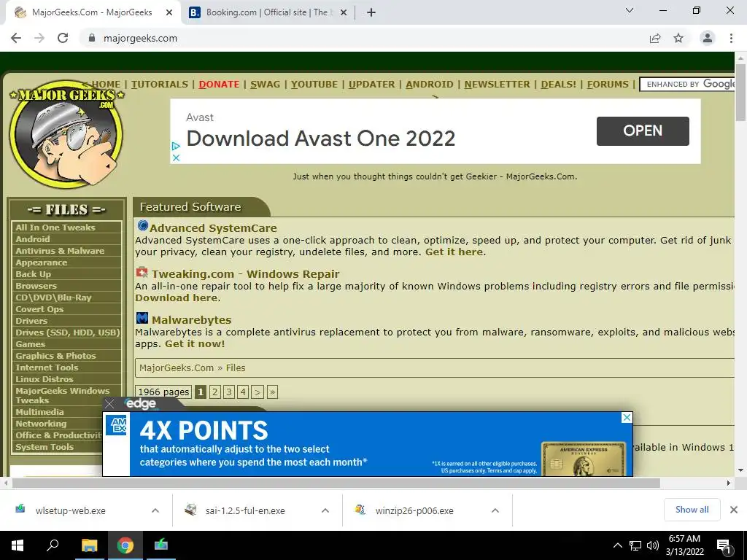
Task: Click the browser forward arrow
Action: click(39, 38)
